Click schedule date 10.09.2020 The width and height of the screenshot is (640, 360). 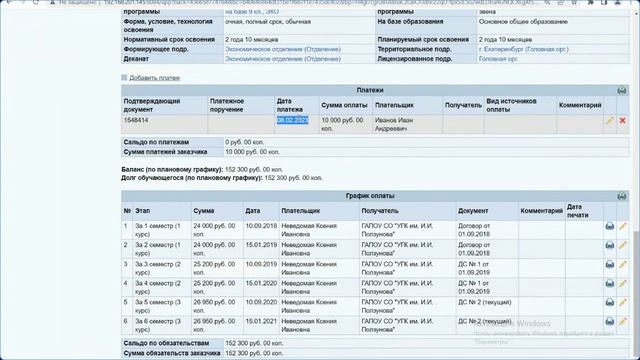pos(261,302)
